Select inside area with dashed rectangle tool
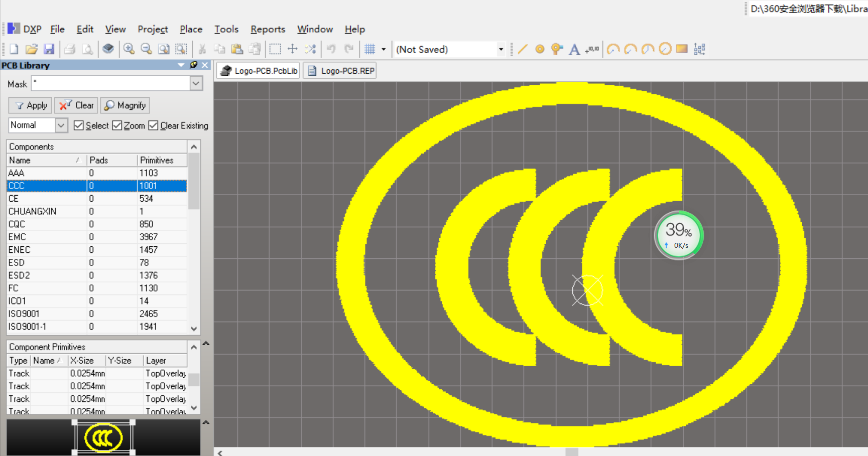 click(x=275, y=49)
